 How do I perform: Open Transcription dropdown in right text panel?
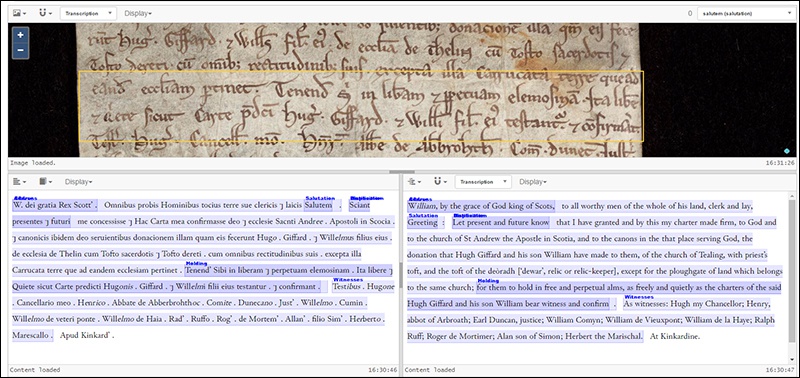pos(483,182)
